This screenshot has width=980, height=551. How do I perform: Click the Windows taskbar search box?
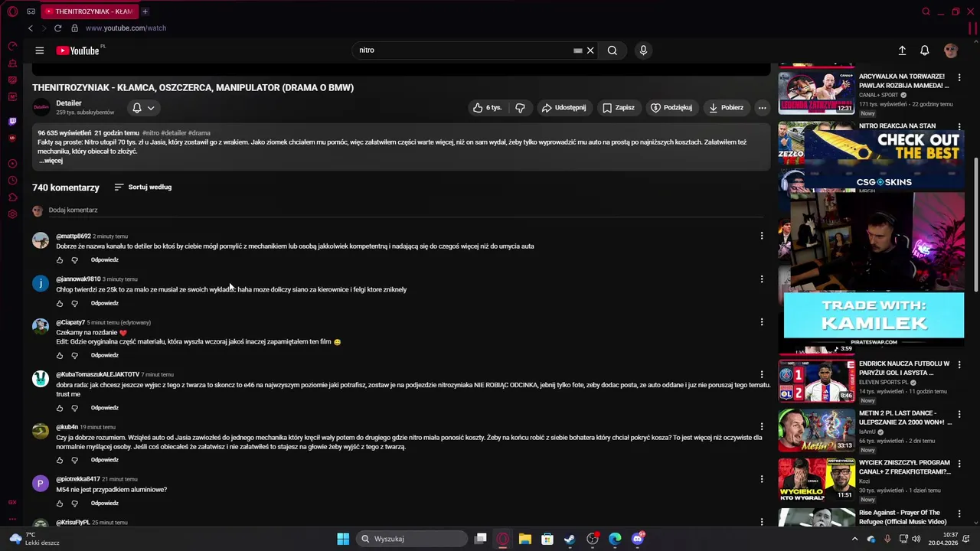pos(412,539)
